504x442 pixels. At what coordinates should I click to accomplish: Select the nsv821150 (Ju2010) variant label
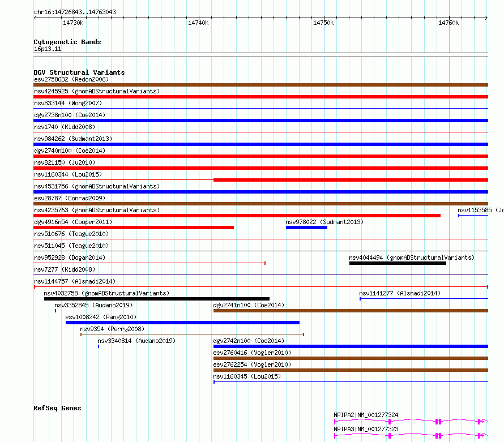(x=65, y=162)
